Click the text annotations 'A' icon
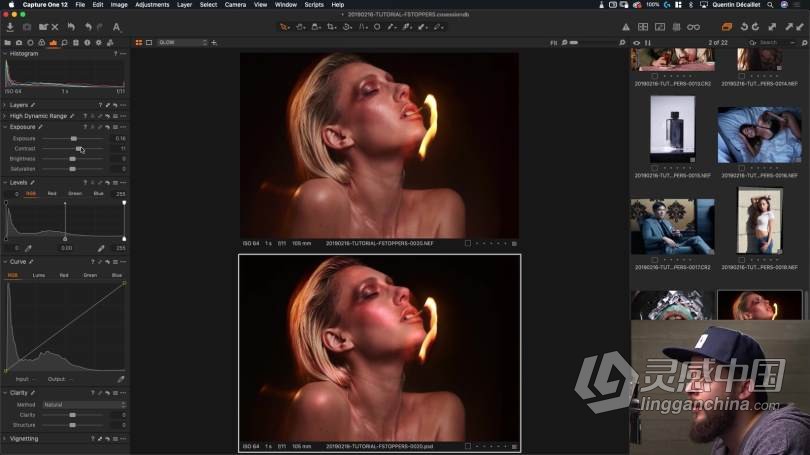The height and width of the screenshot is (455, 810). click(117, 27)
